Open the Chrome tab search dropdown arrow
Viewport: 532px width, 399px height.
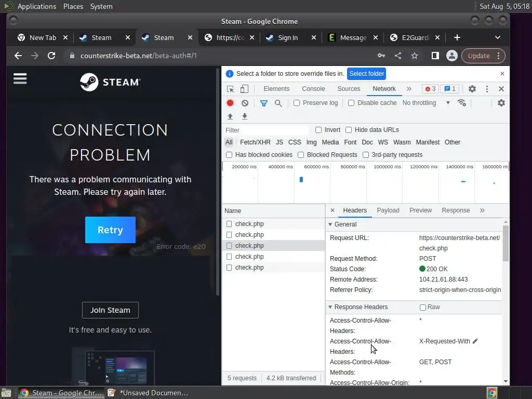coord(497,37)
